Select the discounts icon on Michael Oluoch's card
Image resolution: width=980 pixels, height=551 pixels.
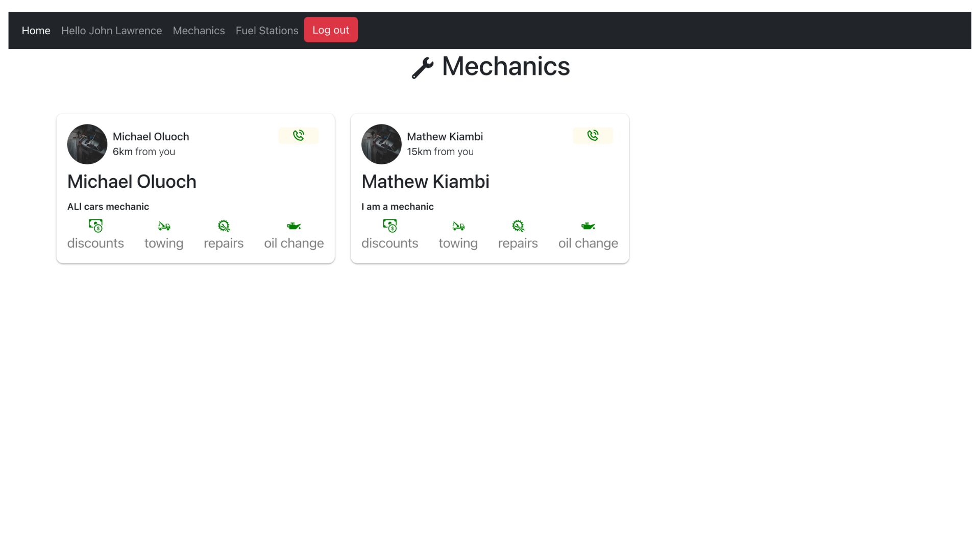[95, 225]
